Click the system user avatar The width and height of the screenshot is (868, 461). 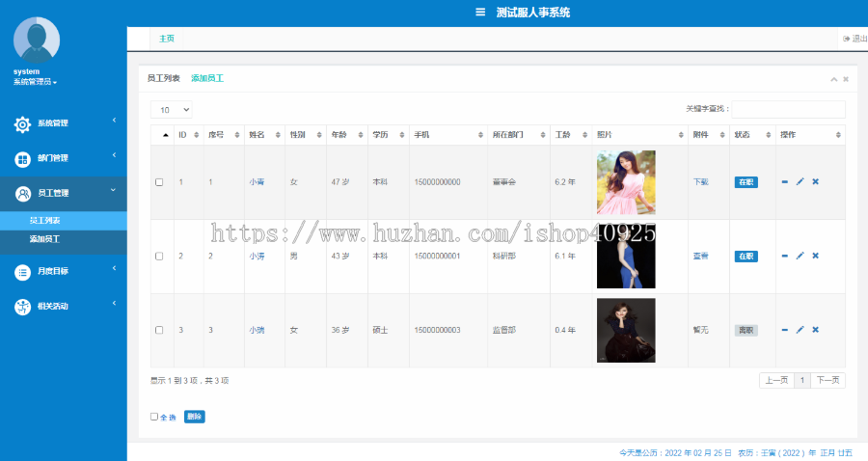37,40
